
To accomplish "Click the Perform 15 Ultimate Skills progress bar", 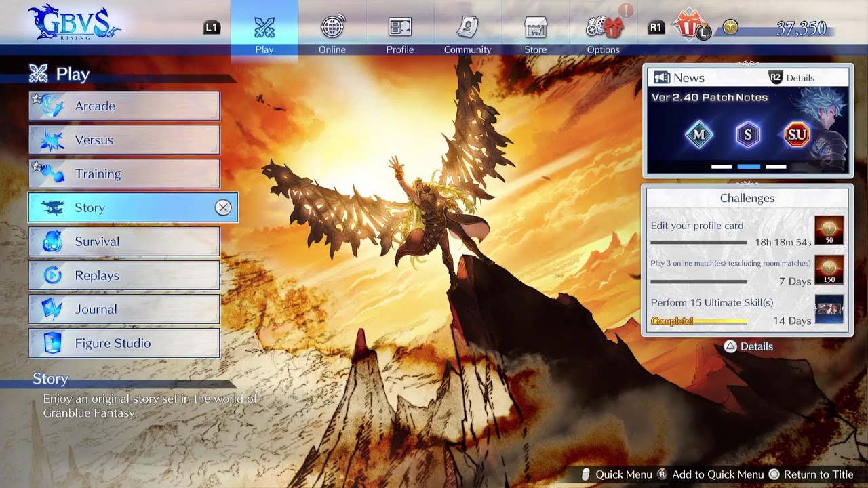I will click(699, 321).
